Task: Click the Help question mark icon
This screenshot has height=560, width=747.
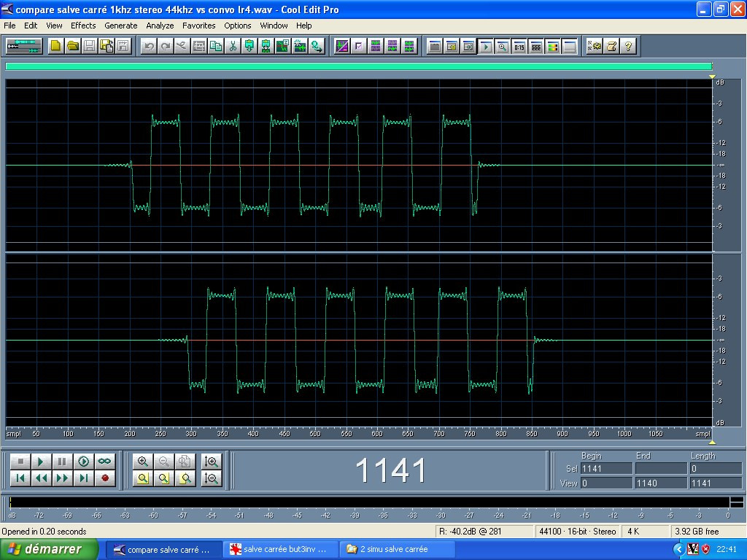Action: pos(628,46)
